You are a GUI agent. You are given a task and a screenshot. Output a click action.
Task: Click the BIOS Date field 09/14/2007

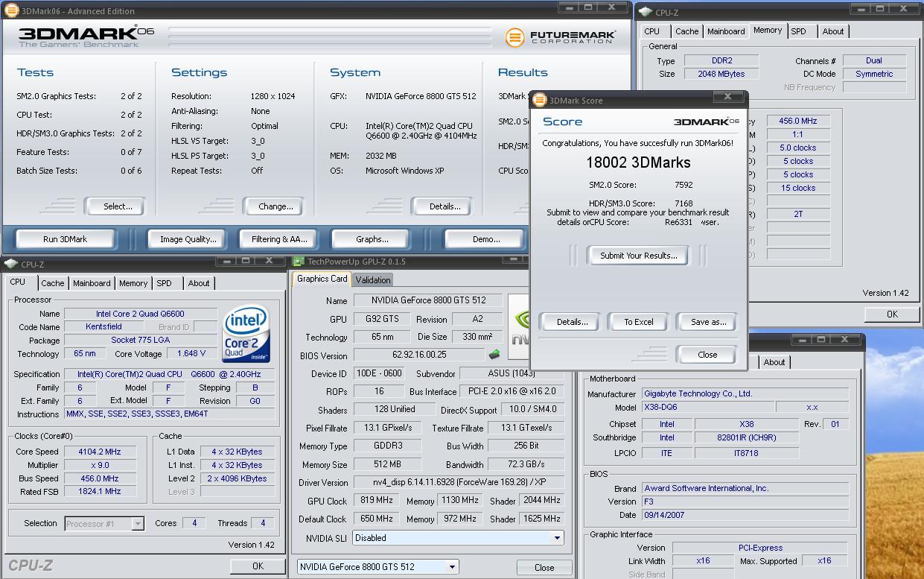click(x=745, y=515)
